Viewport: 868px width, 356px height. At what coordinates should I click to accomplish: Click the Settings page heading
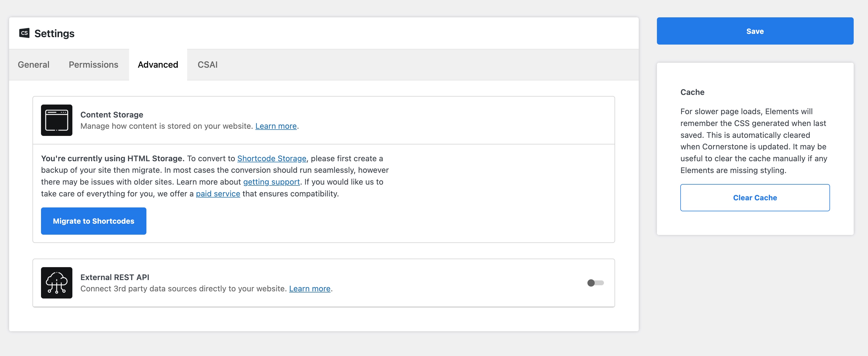point(54,33)
